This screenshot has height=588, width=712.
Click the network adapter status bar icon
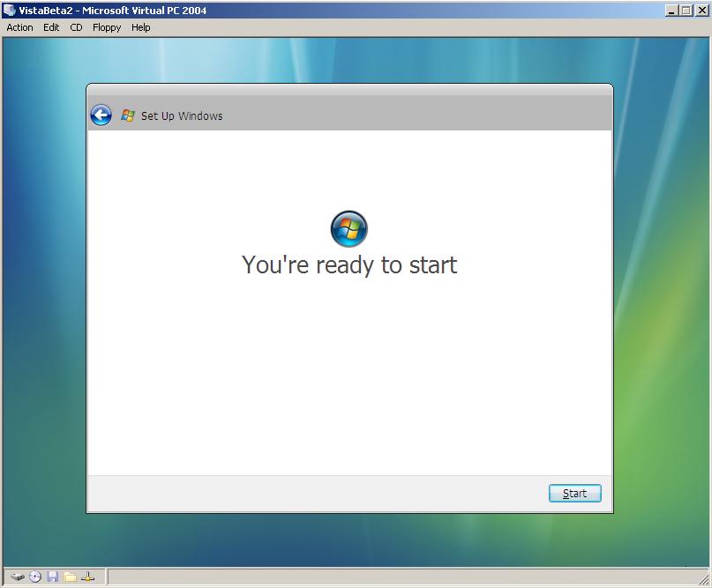87,577
